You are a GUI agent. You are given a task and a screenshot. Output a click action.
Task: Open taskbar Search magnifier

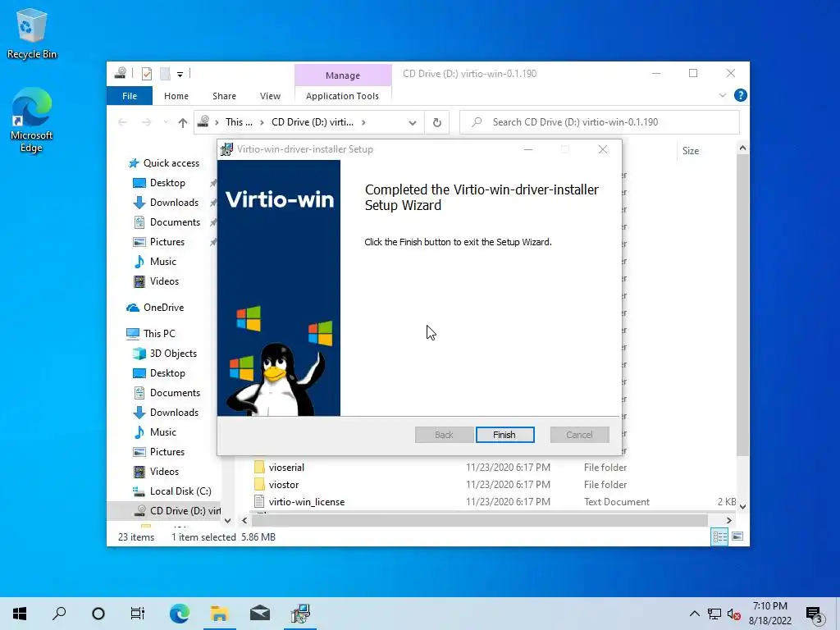click(x=59, y=614)
